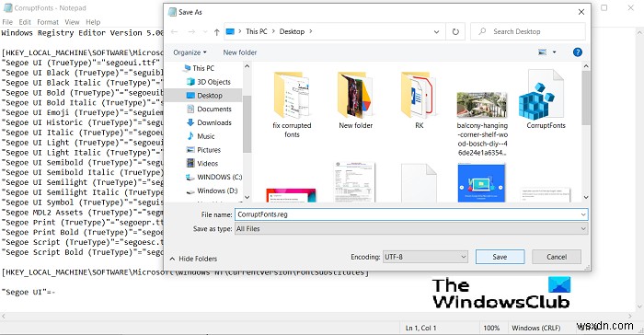This screenshot has width=644, height=335.
Task: Select the scanned form document thumbnail
Action: point(354,182)
